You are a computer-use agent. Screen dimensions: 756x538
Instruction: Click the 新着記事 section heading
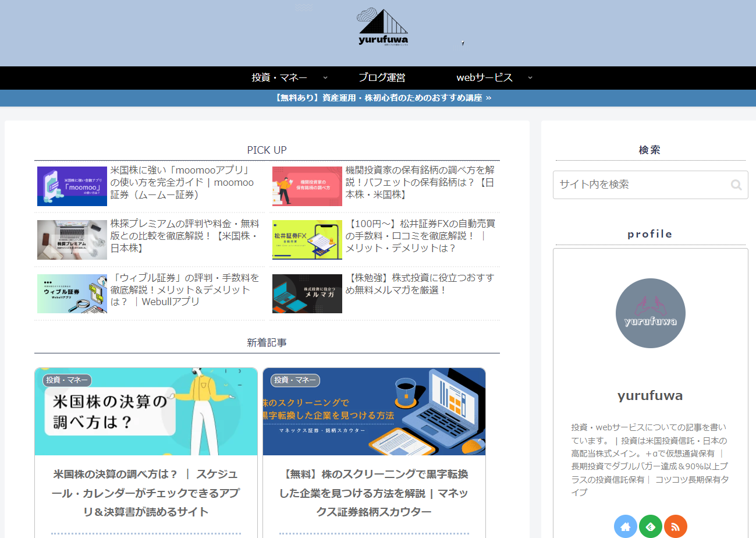(x=267, y=343)
